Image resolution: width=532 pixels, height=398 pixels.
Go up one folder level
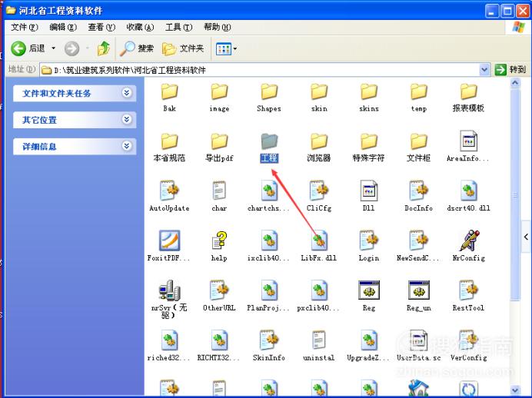pos(104,48)
